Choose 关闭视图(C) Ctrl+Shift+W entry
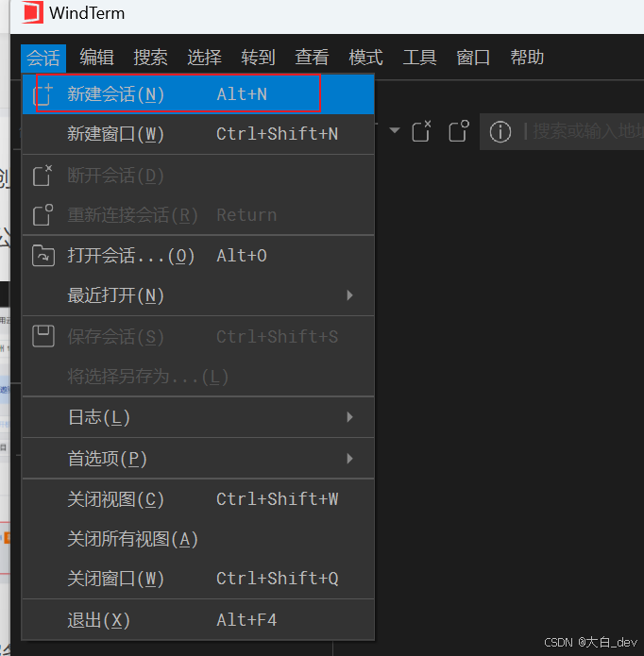Screen dimensions: 644x656 point(198,499)
